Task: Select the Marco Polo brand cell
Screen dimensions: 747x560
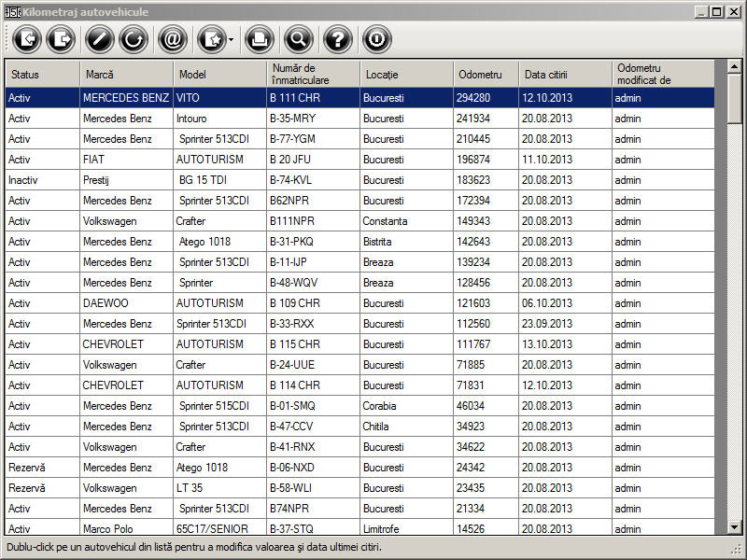Action: click(126, 526)
